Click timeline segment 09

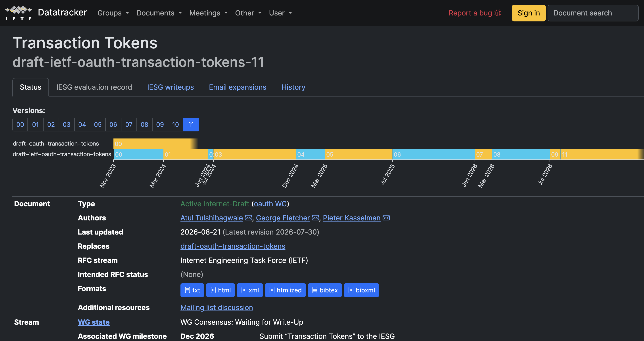(x=555, y=155)
